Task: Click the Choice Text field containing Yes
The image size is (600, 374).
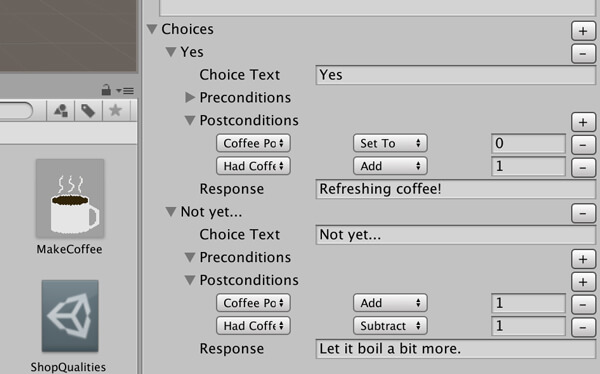Action: (x=455, y=75)
